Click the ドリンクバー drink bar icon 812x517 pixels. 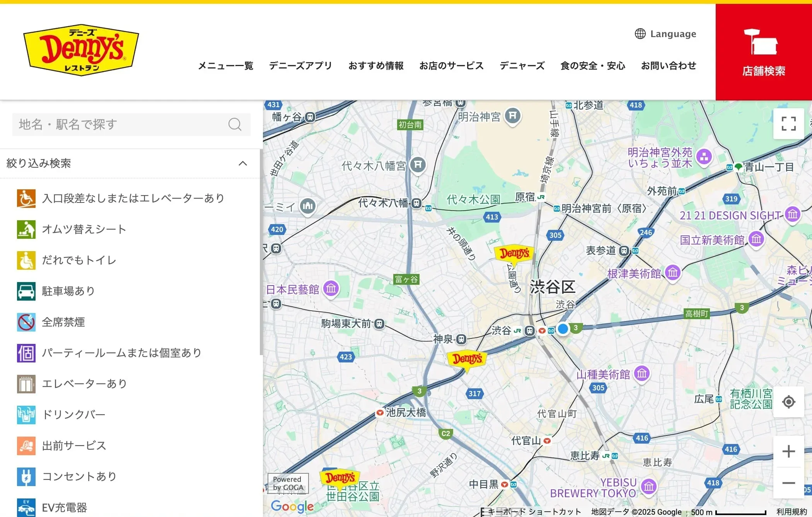[x=26, y=414]
